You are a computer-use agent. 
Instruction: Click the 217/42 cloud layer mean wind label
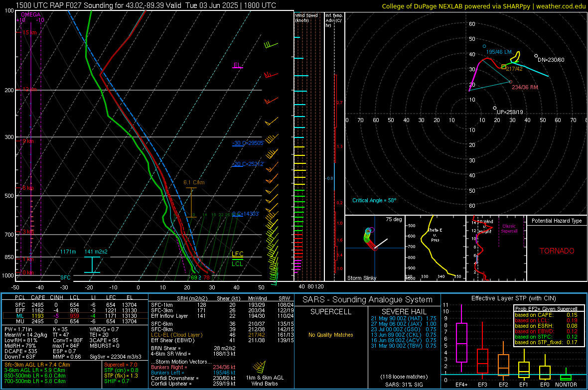(x=514, y=69)
